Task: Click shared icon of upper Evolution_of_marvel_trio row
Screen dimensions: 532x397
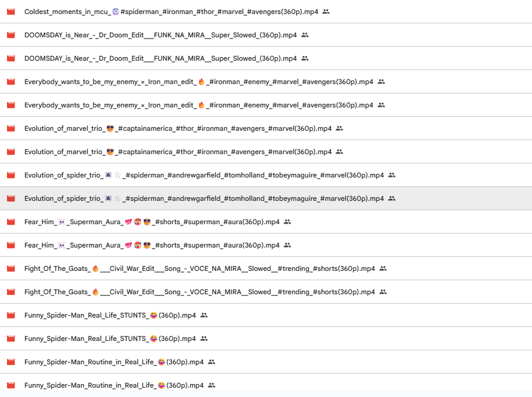Action: coord(339,128)
